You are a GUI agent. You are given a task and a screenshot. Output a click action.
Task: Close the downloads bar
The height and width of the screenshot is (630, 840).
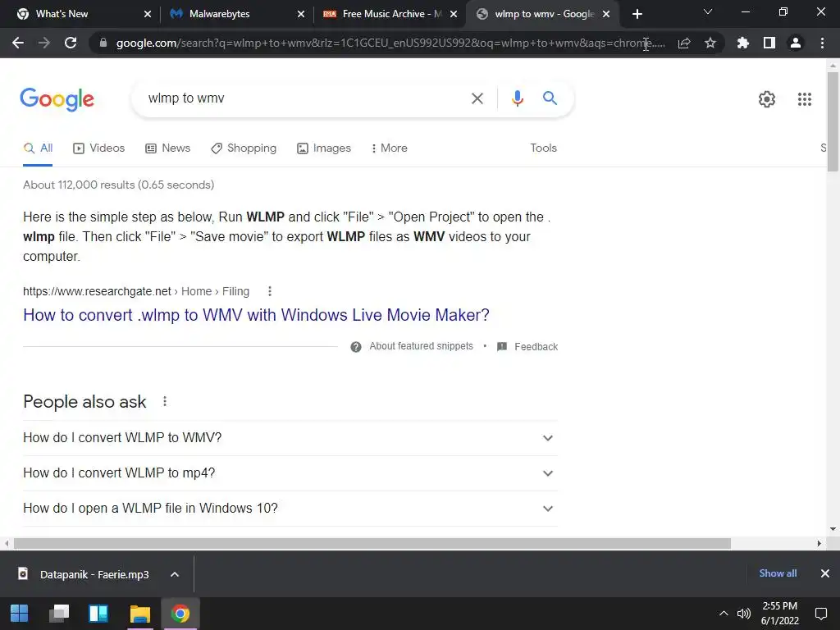click(825, 573)
